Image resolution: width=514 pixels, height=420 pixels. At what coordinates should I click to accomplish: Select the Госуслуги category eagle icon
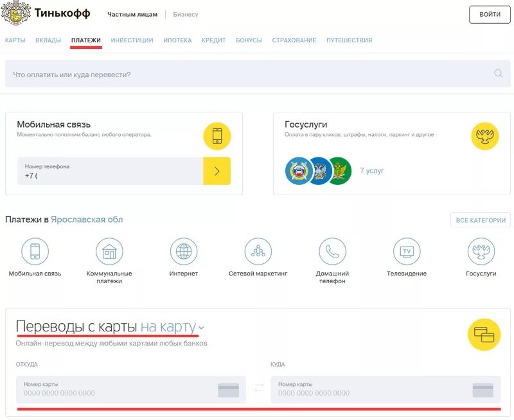coord(481,251)
